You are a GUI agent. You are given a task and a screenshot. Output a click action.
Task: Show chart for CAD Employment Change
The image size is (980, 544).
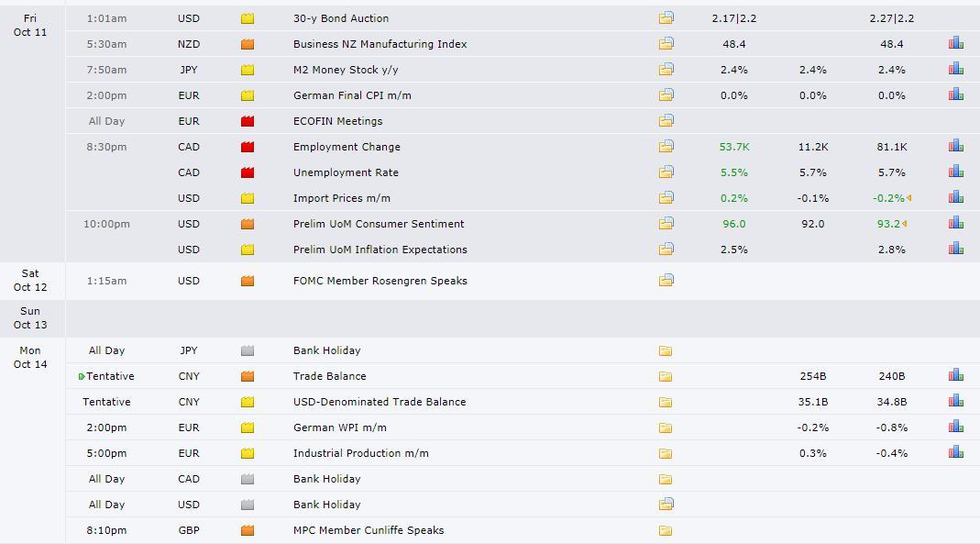tap(956, 147)
